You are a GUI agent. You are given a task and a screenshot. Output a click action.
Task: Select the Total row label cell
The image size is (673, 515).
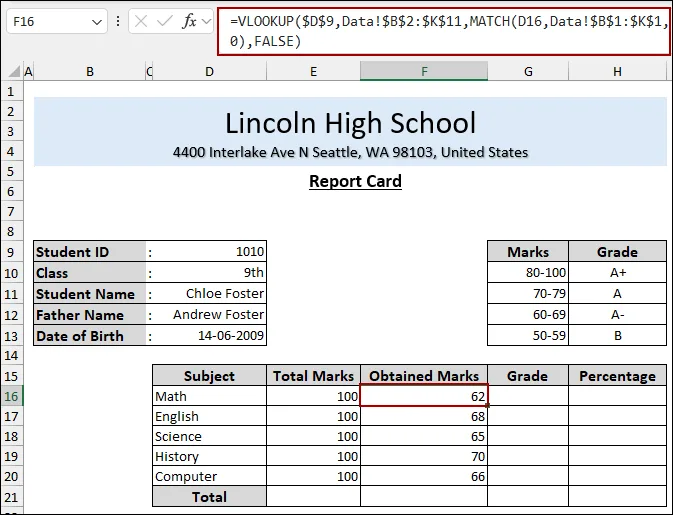pos(209,497)
